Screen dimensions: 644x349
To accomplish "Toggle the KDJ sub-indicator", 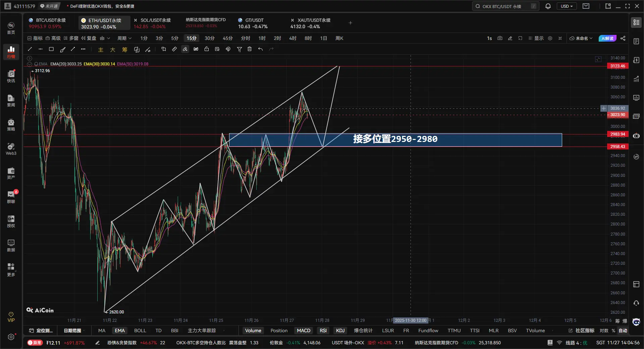I will click(340, 331).
